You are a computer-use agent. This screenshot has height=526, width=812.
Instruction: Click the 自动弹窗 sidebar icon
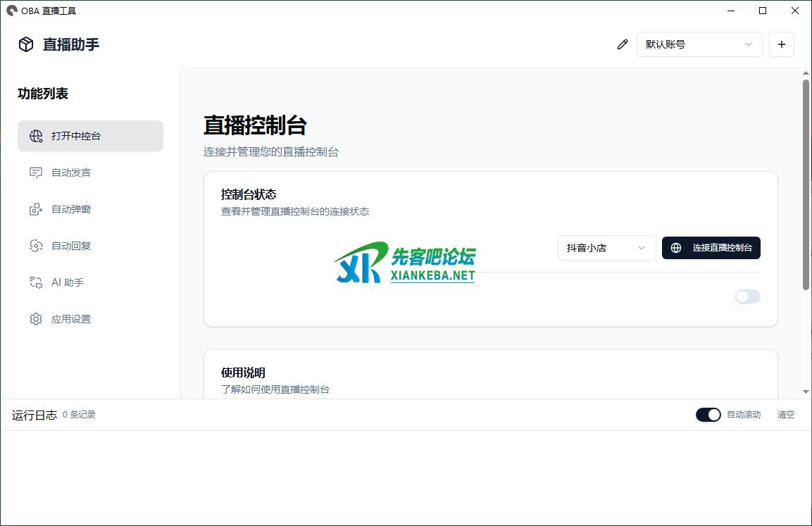(36, 209)
